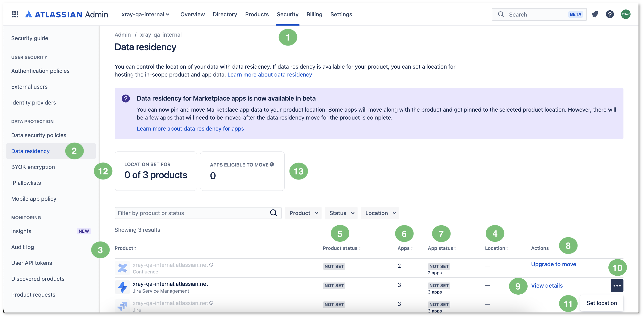Expand the Status filter dropdown
This screenshot has width=644, height=318.
(341, 213)
